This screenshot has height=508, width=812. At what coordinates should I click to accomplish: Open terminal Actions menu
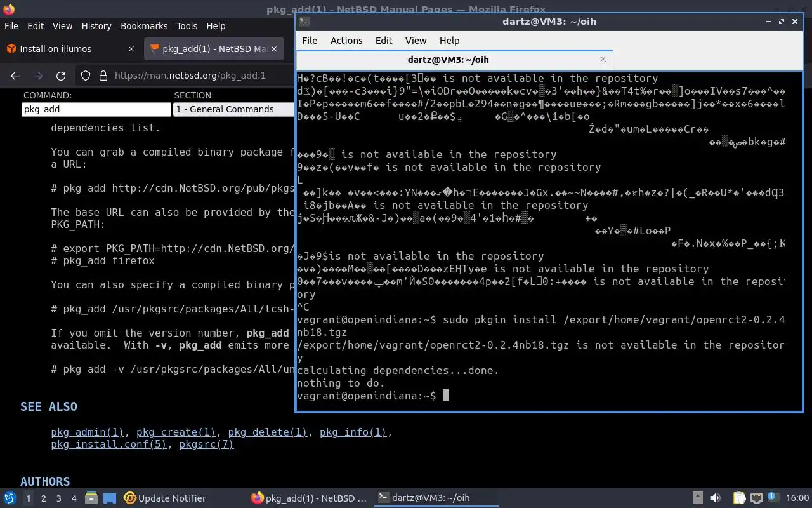tap(346, 40)
